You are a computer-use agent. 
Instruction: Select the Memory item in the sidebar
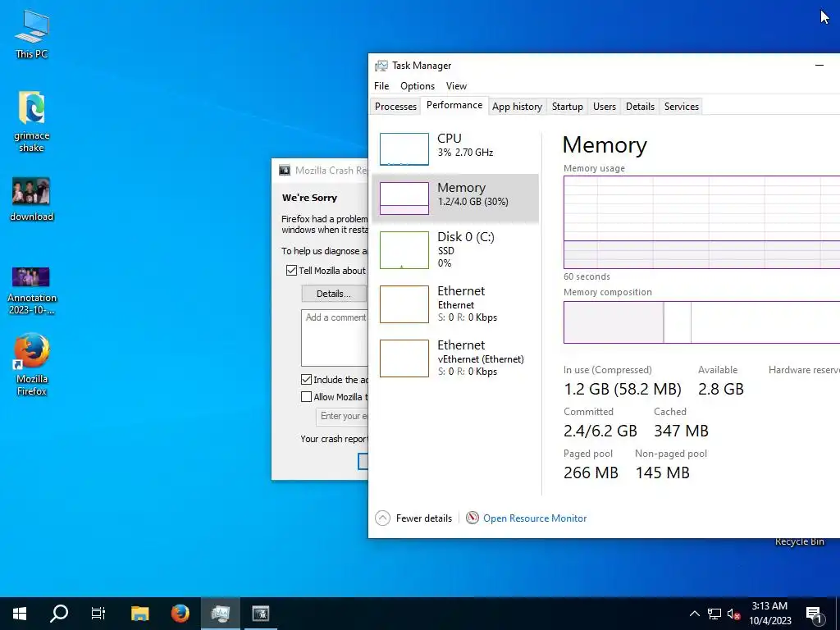click(x=455, y=199)
